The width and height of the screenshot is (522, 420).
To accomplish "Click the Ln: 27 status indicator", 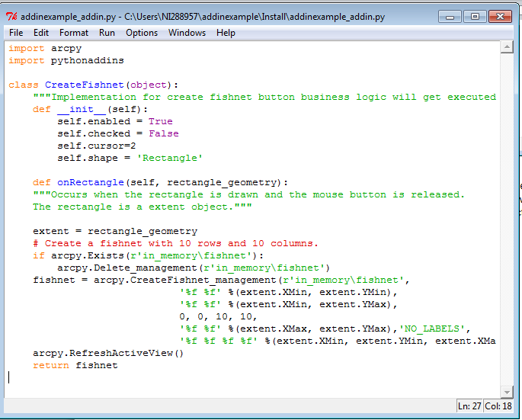I will coord(469,406).
